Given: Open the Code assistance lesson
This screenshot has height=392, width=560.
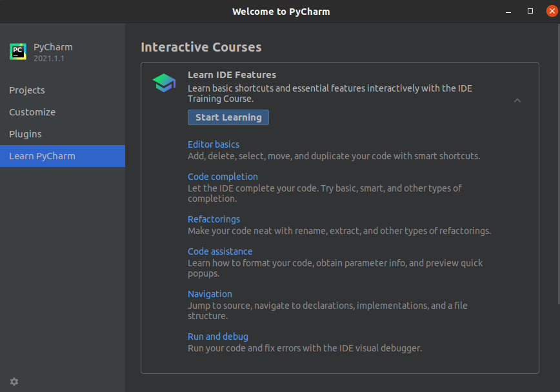Looking at the screenshot, I should [x=220, y=251].
